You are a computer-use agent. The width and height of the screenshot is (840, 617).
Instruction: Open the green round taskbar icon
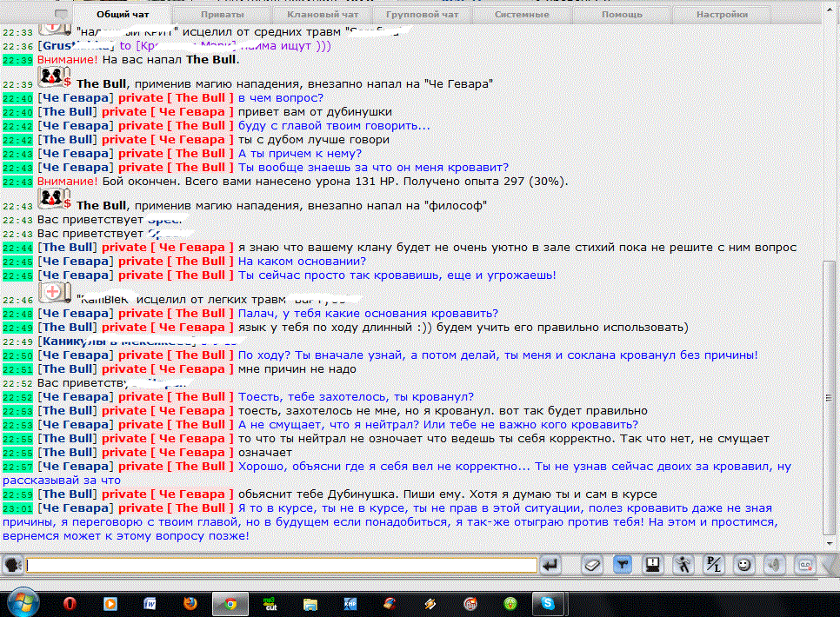tap(510, 604)
